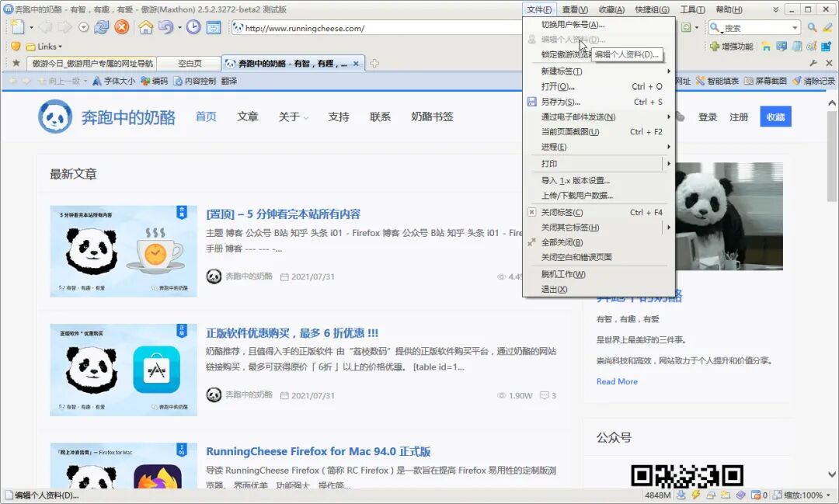Open the 查看(V) menu
Screen dimensions: 839x504
coord(575,9)
